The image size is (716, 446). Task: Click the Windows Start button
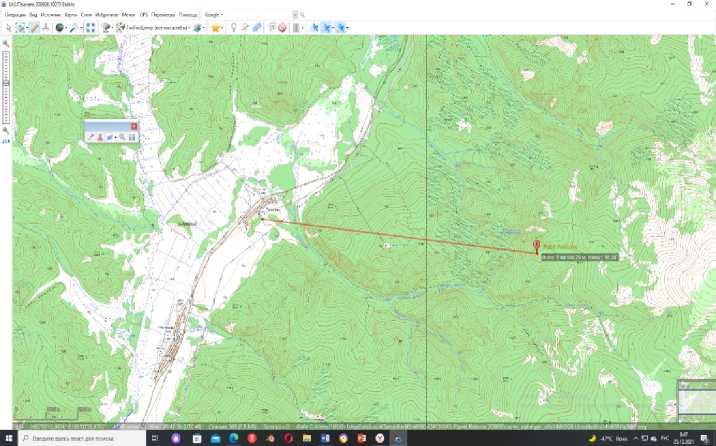tap(9, 438)
